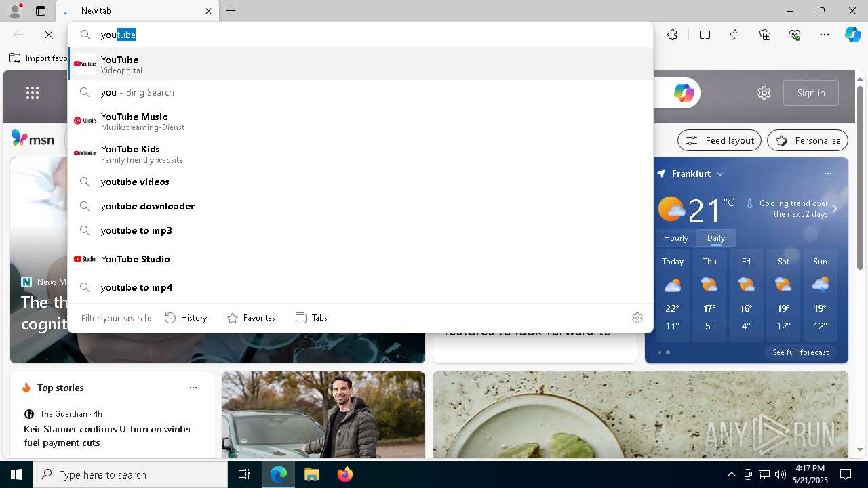Screen dimensions: 868x488
Task: Open Top stories more options menu
Action: 193,388
